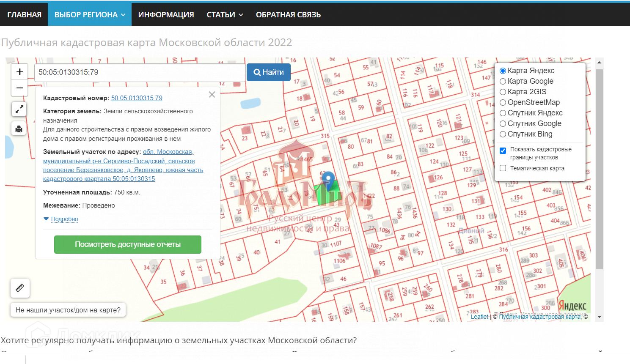Click the cadastral number search field

coord(140,72)
